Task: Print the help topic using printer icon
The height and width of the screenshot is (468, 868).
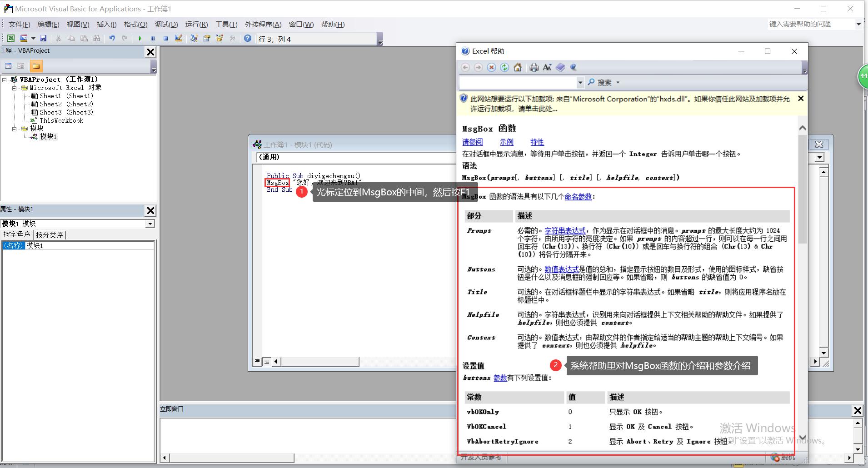Action: [534, 67]
